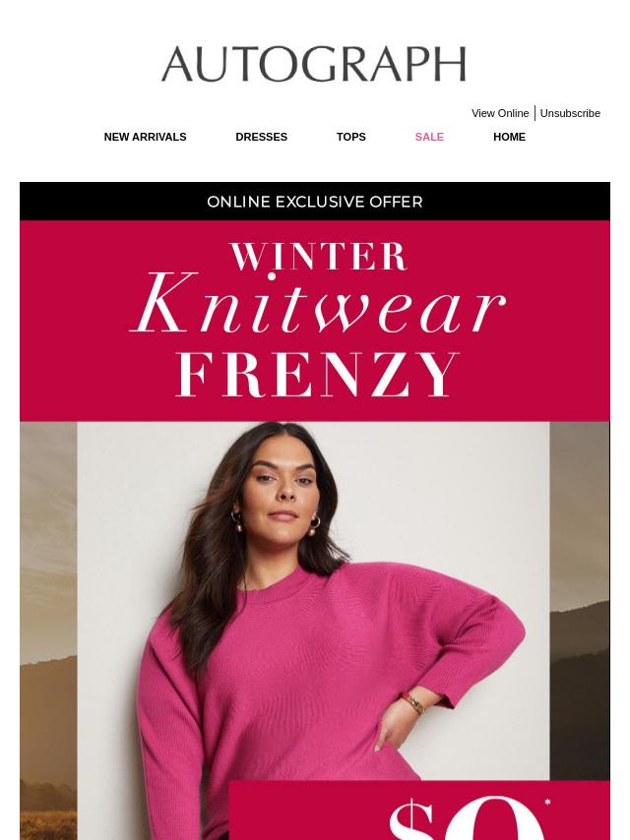
Task: Click the AUTOGRAPH brand logo
Action: 314,64
